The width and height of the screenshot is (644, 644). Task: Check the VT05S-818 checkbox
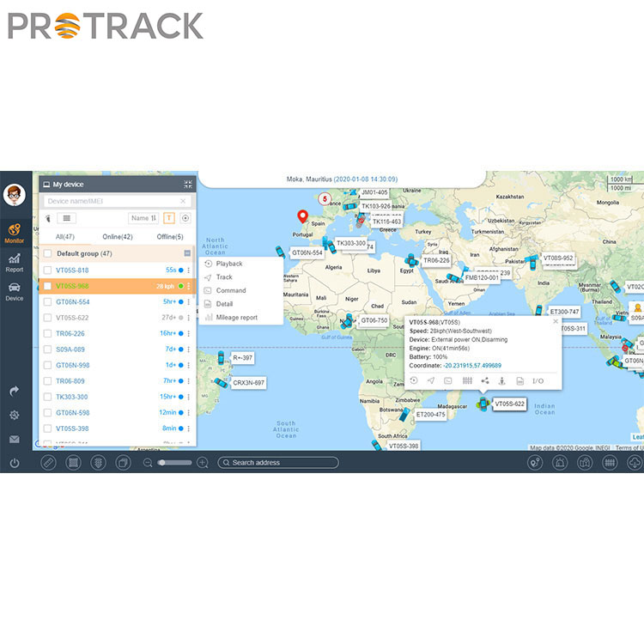tap(47, 270)
